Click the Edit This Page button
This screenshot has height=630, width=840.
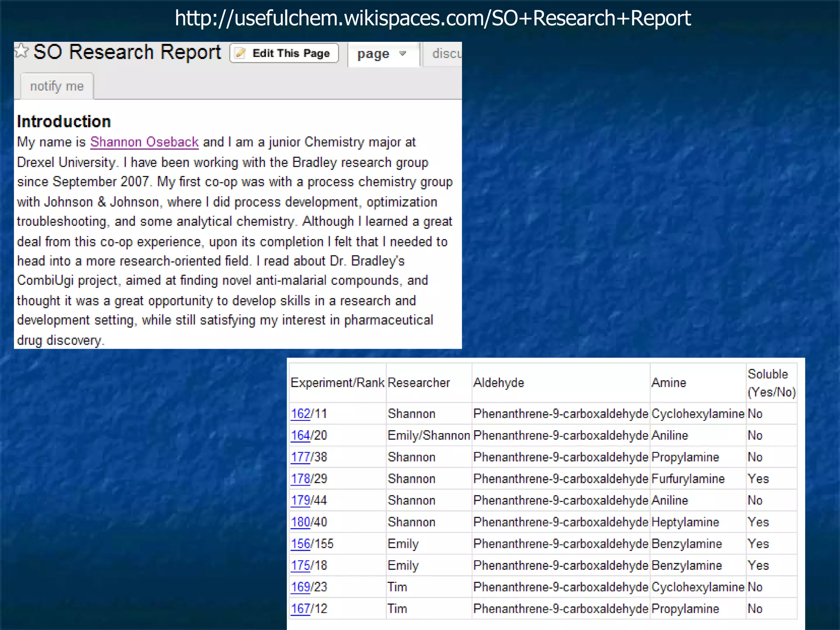click(x=284, y=53)
